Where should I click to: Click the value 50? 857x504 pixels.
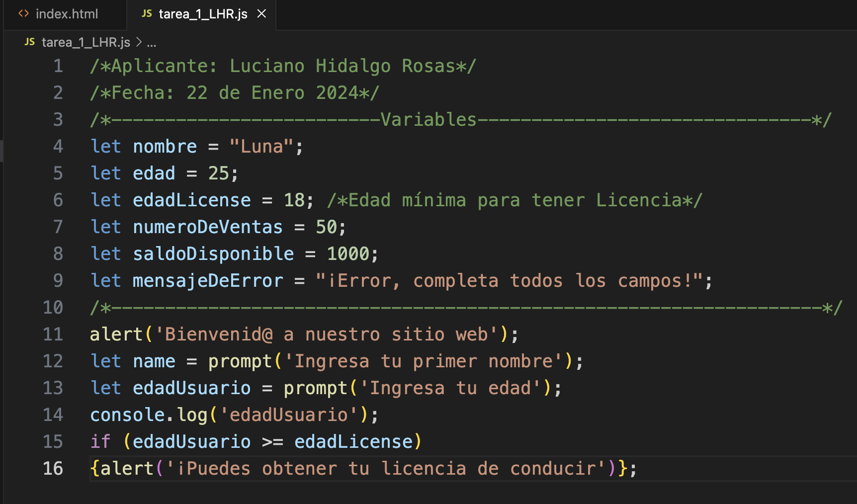click(x=327, y=227)
